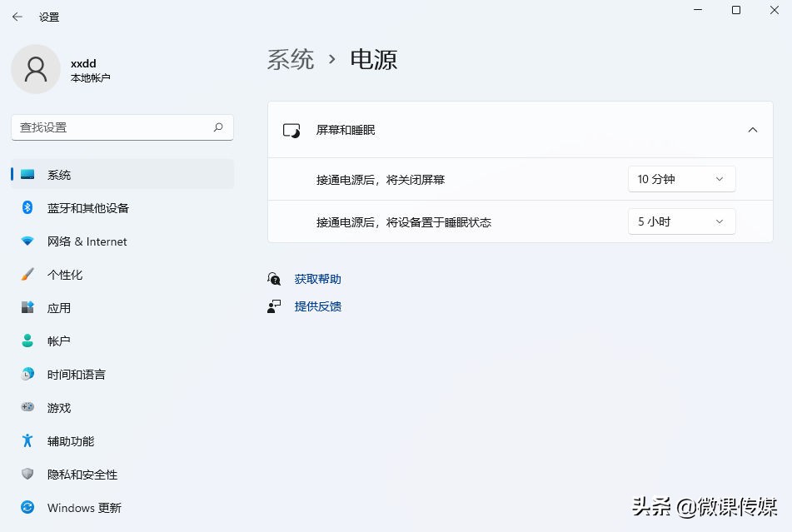Open the 提供反馈 link
The height and width of the screenshot is (532, 792).
tap(317, 306)
